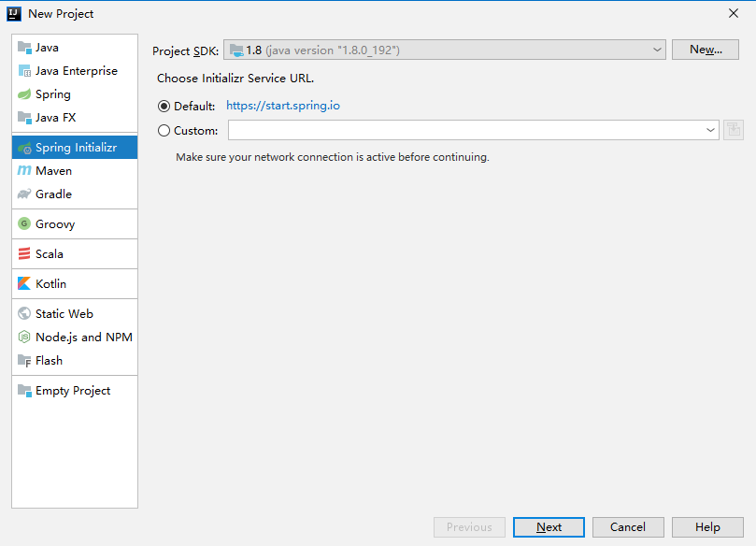Click the 'Choose Initializr Service URL.' text

235,79
